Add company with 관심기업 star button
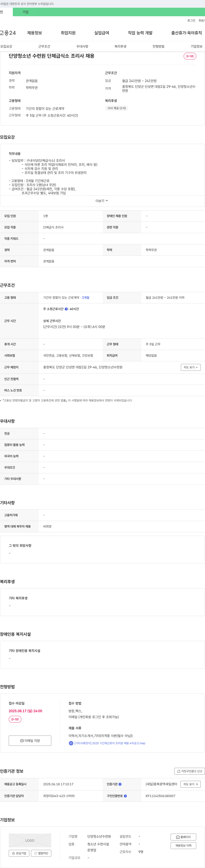Screen dimensions: 205x868 tap(19, 853)
